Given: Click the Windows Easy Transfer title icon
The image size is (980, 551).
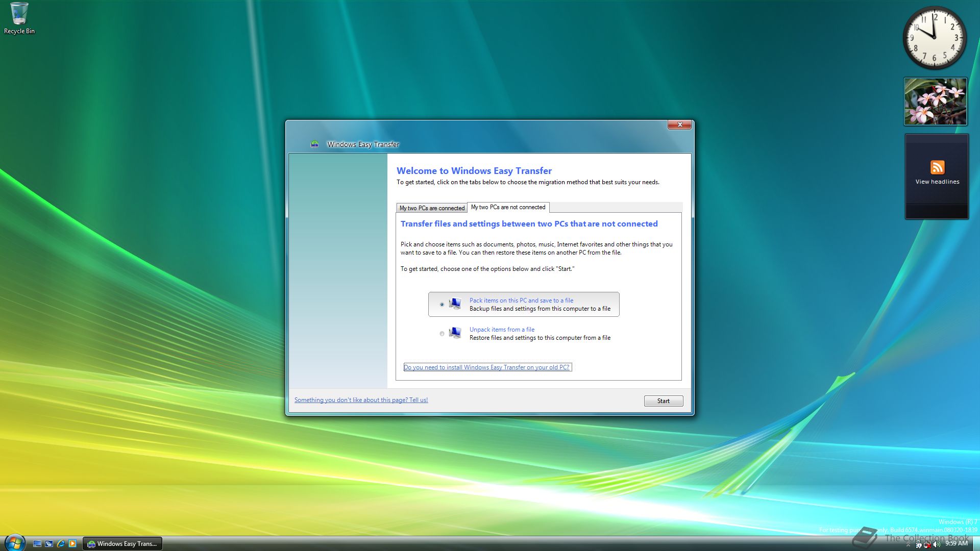Looking at the screenshot, I should (x=314, y=144).
